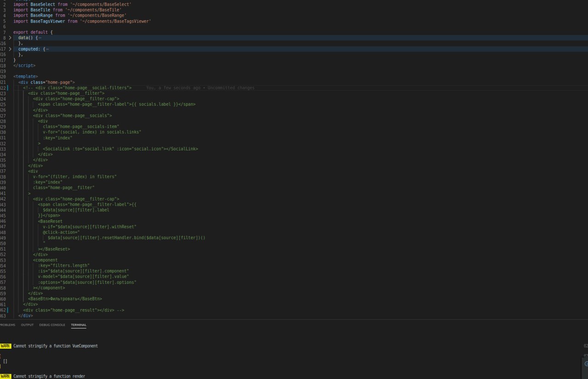Click the resetHandler.bind line
Viewport: 588px width, 379px height.
126,238
